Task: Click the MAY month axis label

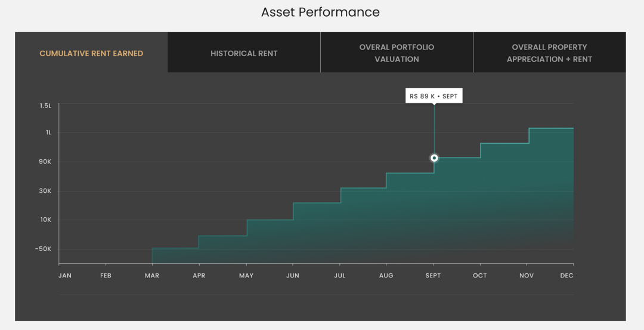Action: click(246, 276)
